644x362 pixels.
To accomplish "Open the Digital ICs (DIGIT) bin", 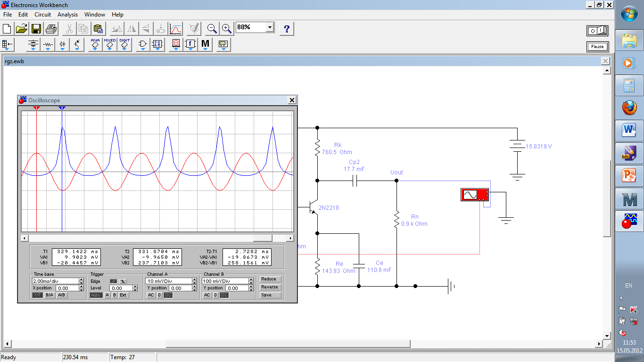I will tap(124, 45).
